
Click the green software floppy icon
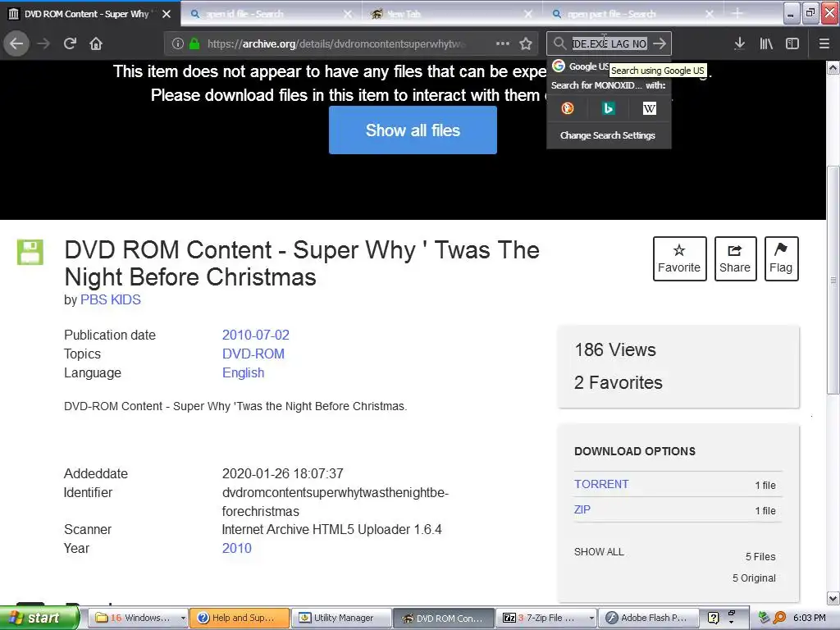[x=30, y=253]
